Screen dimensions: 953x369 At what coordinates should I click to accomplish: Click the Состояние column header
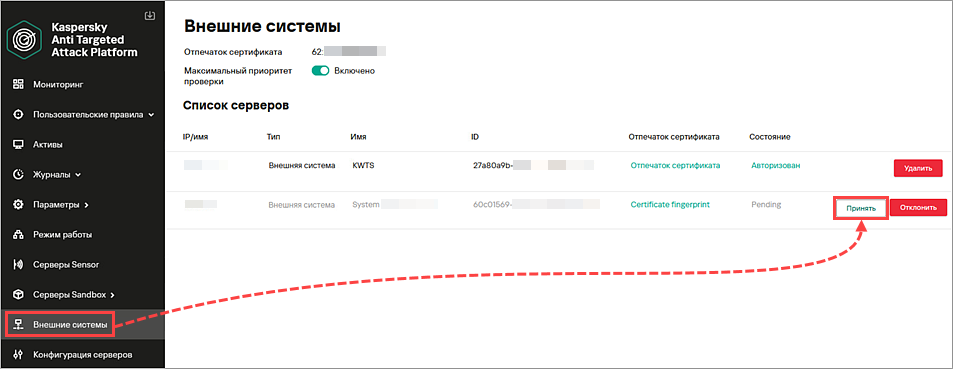tap(770, 137)
